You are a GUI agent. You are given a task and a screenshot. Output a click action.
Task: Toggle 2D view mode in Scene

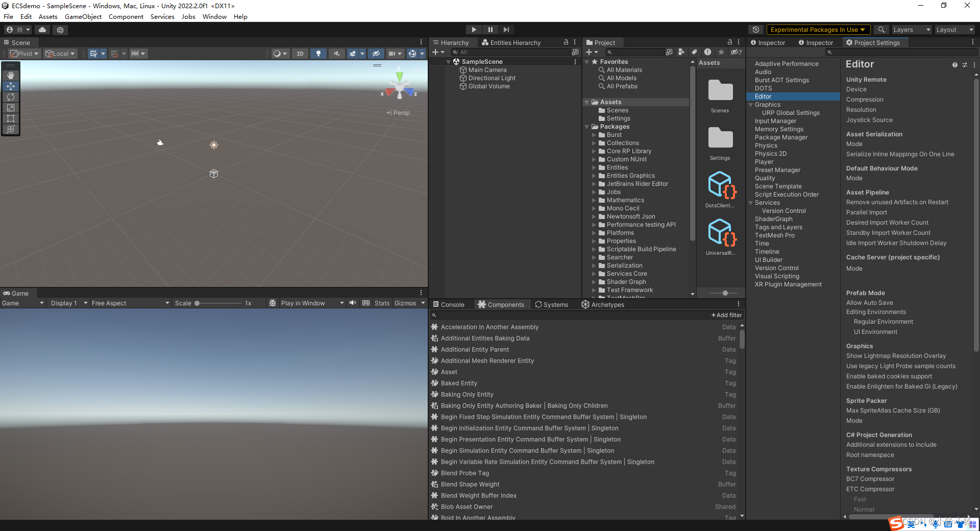click(300, 53)
